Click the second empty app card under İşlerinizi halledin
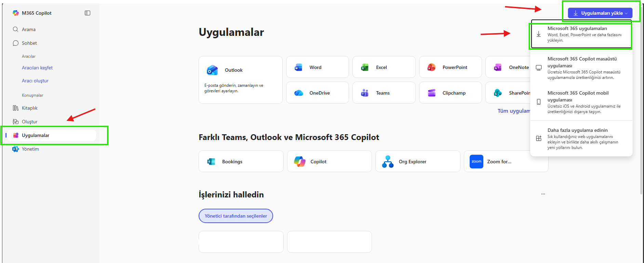The image size is (644, 263). coord(330,242)
